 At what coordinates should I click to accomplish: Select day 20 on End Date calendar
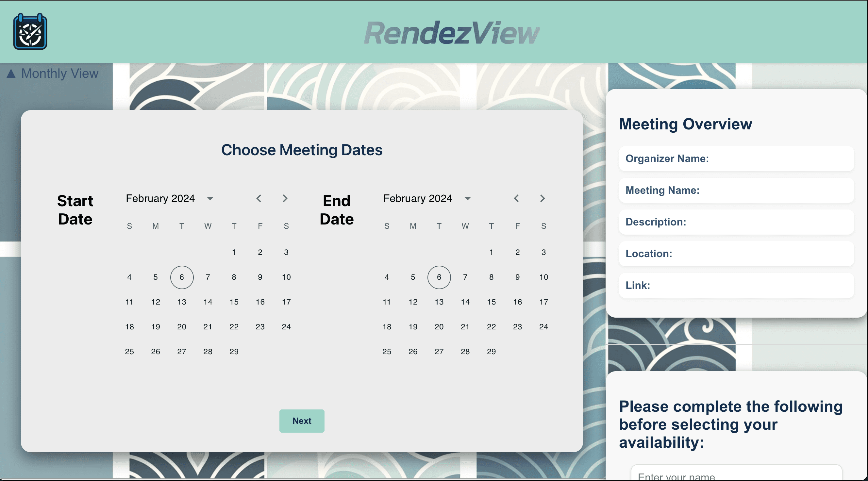point(439,326)
